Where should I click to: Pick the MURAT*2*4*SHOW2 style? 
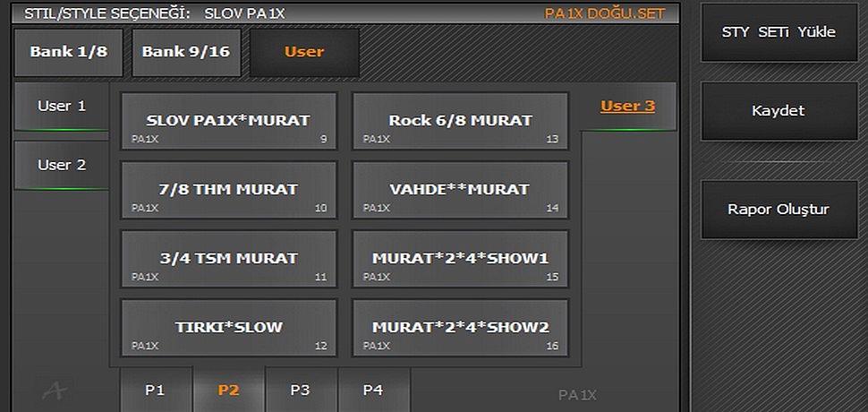(460, 328)
